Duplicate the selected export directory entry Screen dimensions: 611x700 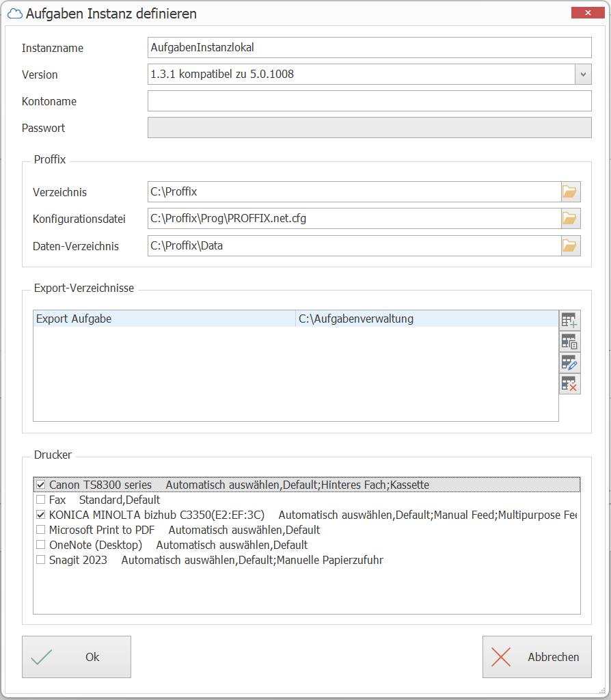(x=569, y=342)
